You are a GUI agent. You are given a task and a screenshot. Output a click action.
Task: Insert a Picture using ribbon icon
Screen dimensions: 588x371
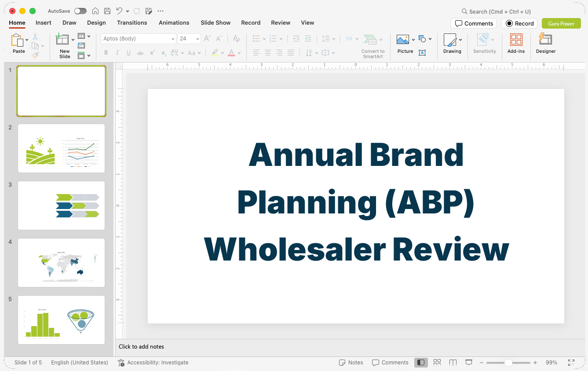pyautogui.click(x=403, y=40)
